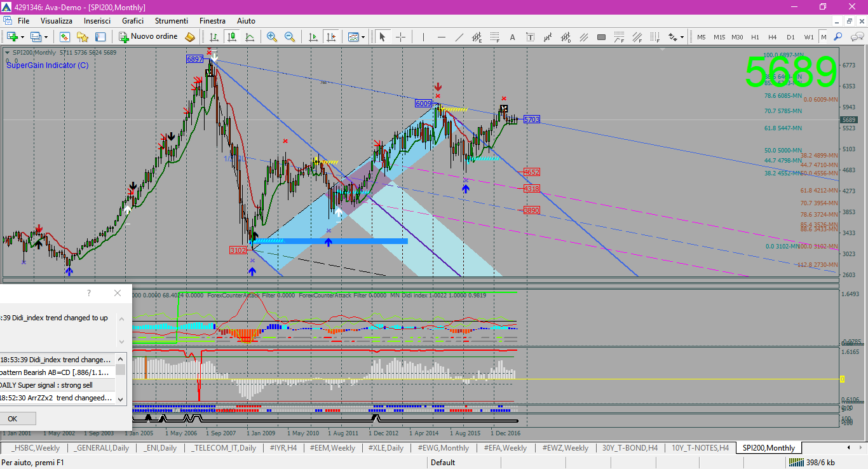Open the Profiles toolbar icon
Image resolution: width=868 pixels, height=469 pixels.
click(x=36, y=37)
